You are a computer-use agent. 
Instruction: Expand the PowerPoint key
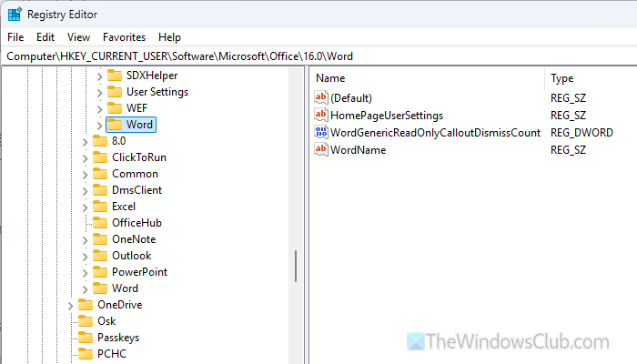click(85, 273)
